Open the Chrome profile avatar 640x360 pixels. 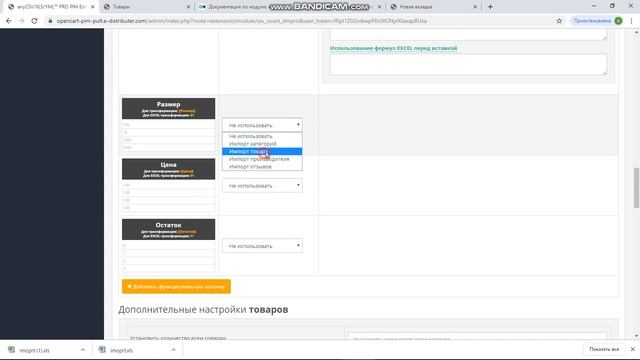tap(618, 21)
